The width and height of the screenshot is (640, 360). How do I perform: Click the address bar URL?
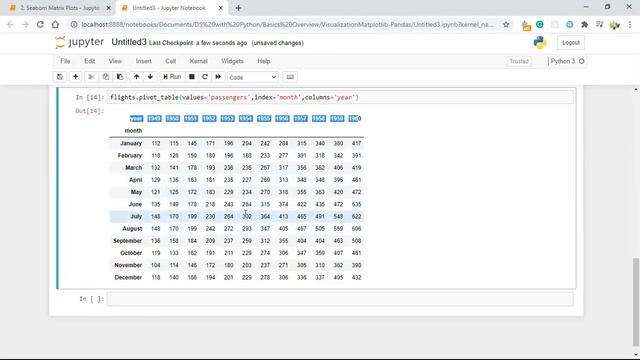287,25
